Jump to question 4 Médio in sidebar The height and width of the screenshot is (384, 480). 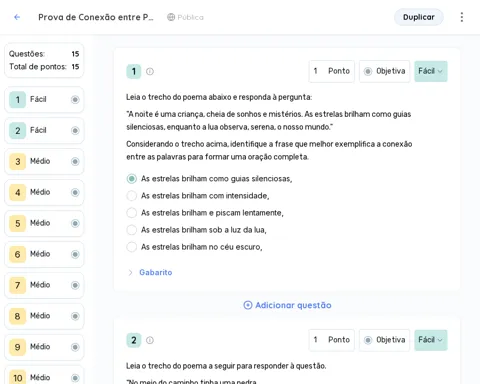(x=44, y=192)
